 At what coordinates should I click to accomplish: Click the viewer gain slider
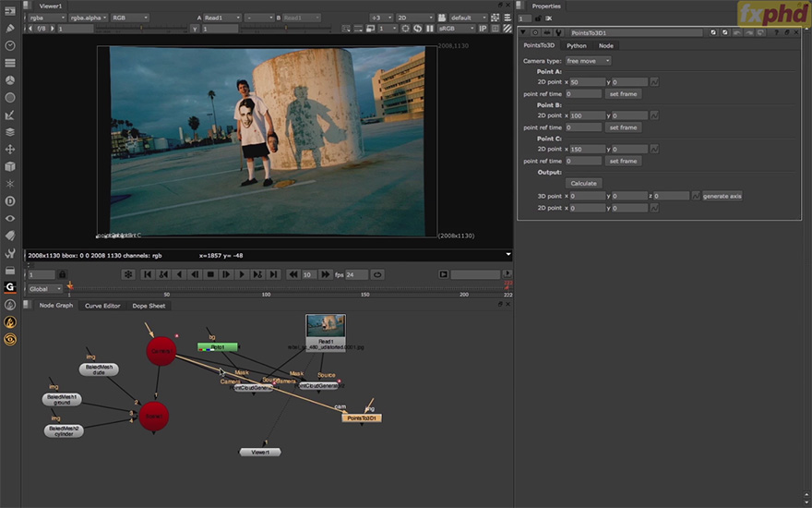(141, 29)
